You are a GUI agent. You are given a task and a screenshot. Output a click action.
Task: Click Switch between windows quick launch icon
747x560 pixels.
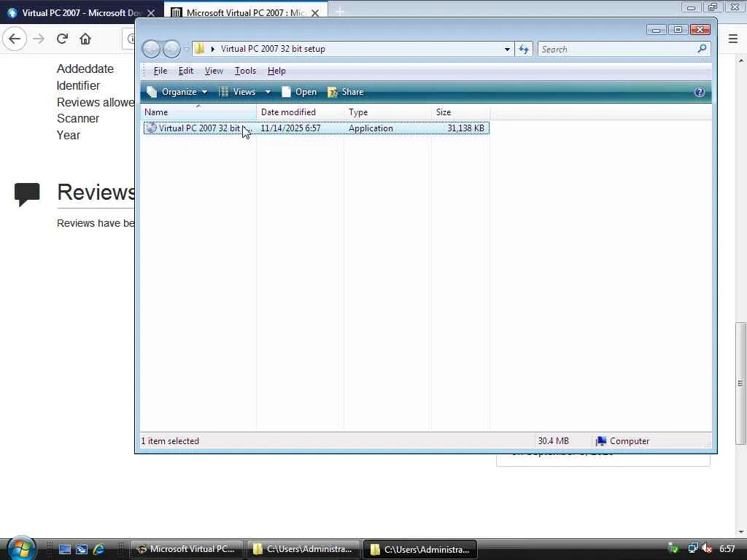(82, 549)
